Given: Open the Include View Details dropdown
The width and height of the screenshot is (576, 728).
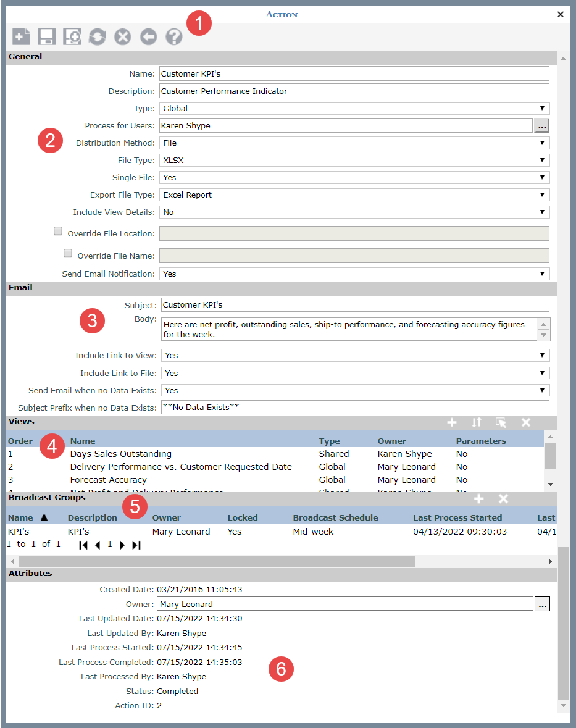Looking at the screenshot, I should tap(354, 212).
